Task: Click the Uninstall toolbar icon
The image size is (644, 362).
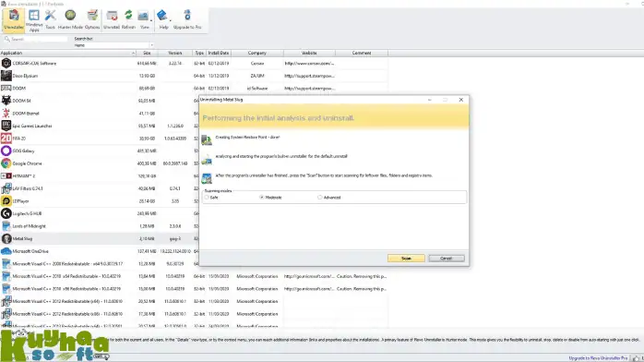Action: (112, 19)
